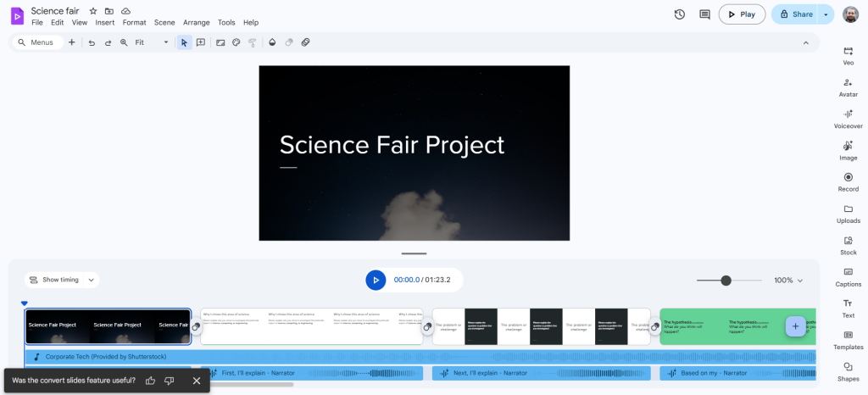
Task: Click the Science fair document title
Action: (x=55, y=11)
